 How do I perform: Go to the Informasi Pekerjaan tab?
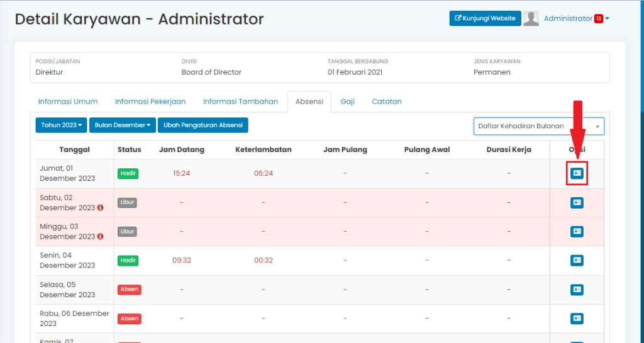pos(150,102)
